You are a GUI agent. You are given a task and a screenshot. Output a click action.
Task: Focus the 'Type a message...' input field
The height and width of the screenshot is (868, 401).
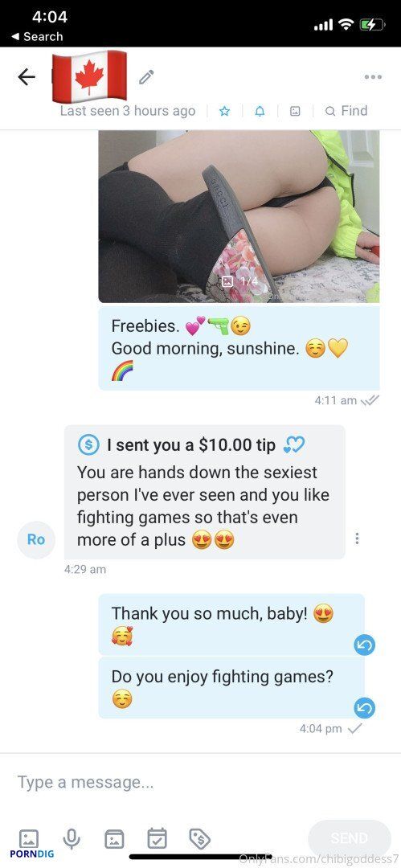pos(201,782)
